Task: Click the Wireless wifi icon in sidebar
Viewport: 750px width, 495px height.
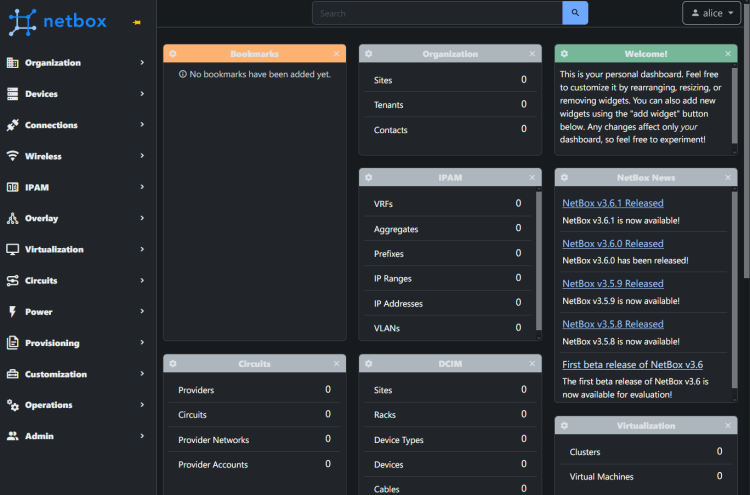Action: click(x=12, y=156)
